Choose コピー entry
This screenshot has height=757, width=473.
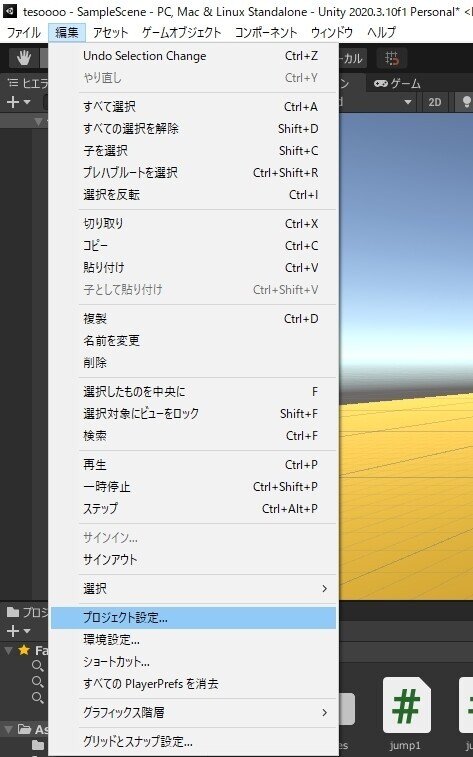point(193,246)
